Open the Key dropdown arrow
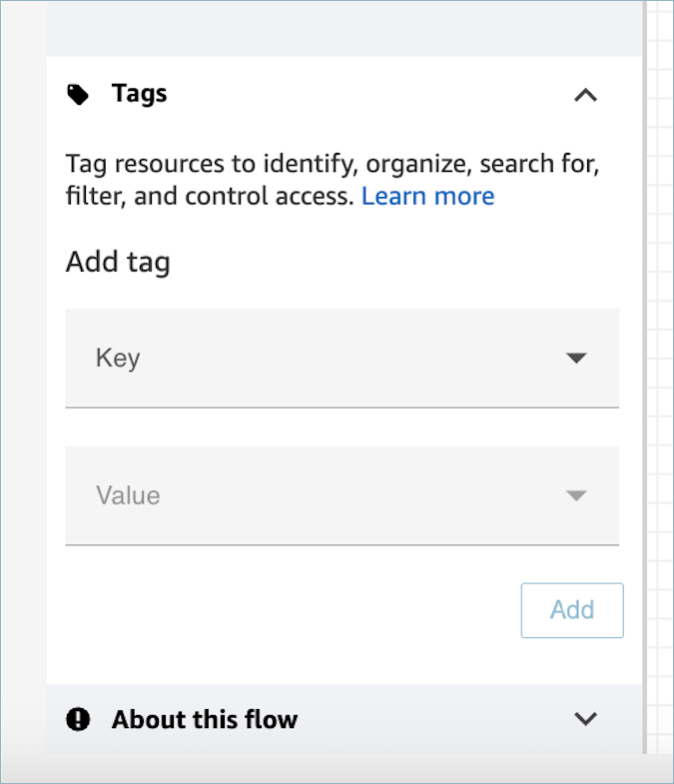The height and width of the screenshot is (784, 674). tap(576, 358)
